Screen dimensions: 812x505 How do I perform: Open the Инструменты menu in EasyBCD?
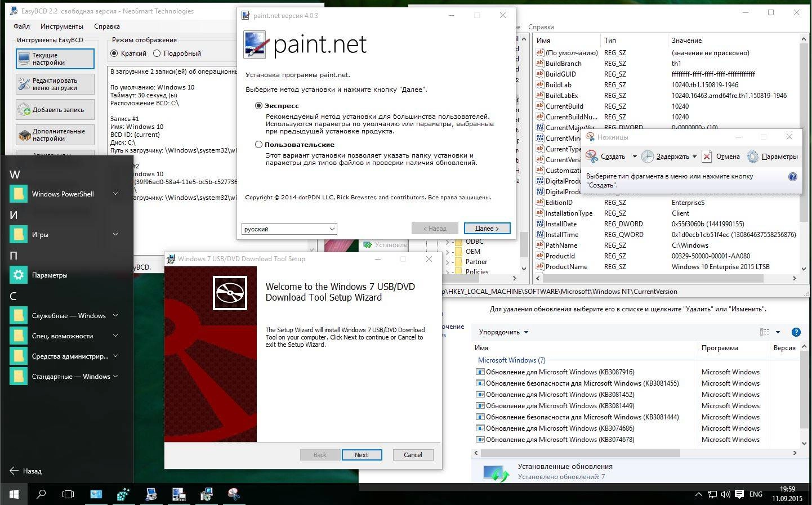click(x=62, y=26)
